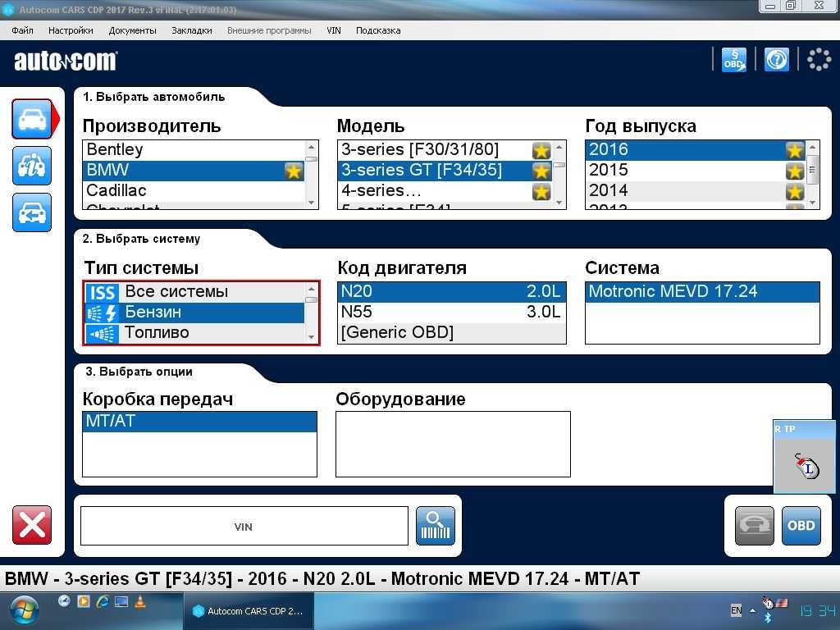
Task: Select year 2014
Action: tap(696, 190)
